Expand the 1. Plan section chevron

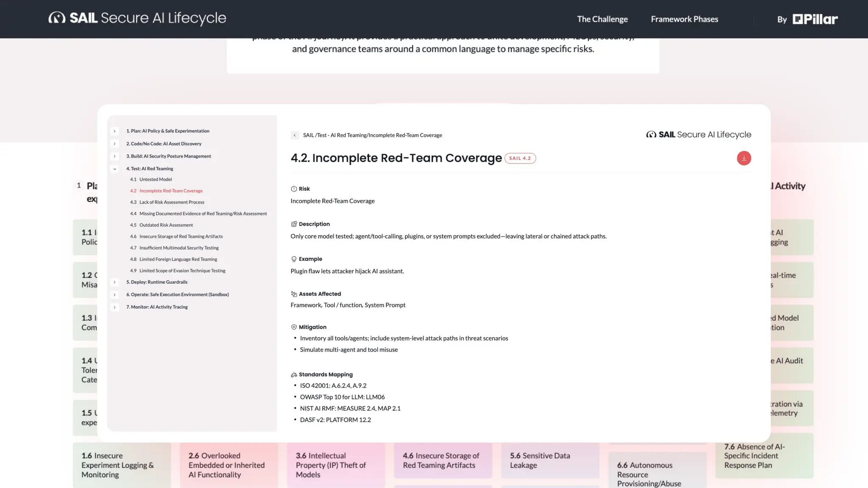[x=114, y=131]
